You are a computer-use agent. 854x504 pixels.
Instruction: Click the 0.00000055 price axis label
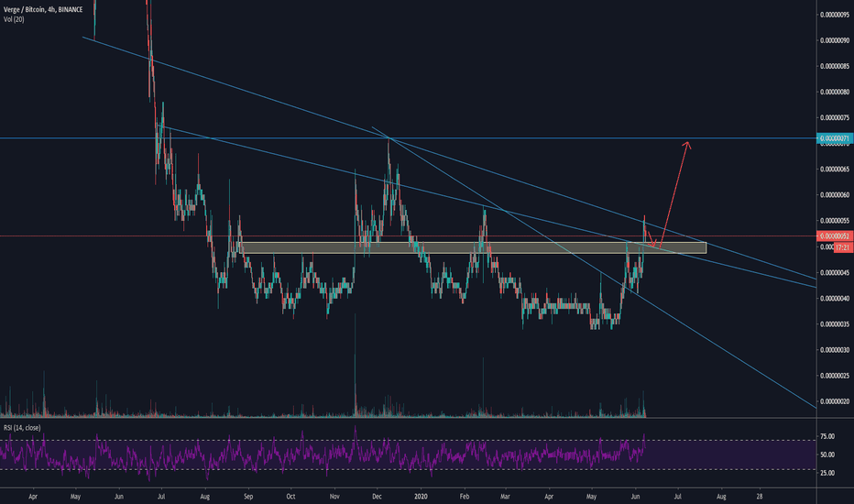tap(835, 221)
